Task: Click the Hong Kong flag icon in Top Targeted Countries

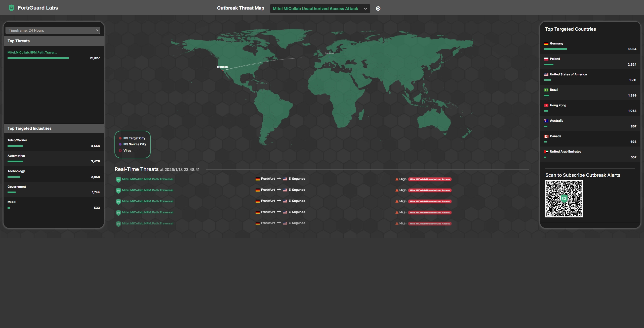Action: [x=546, y=105]
